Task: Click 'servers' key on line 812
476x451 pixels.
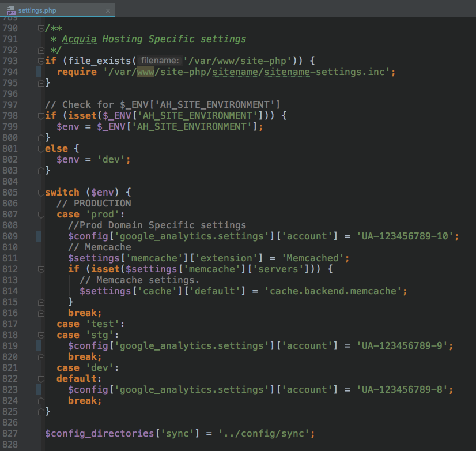Action: 278,269
